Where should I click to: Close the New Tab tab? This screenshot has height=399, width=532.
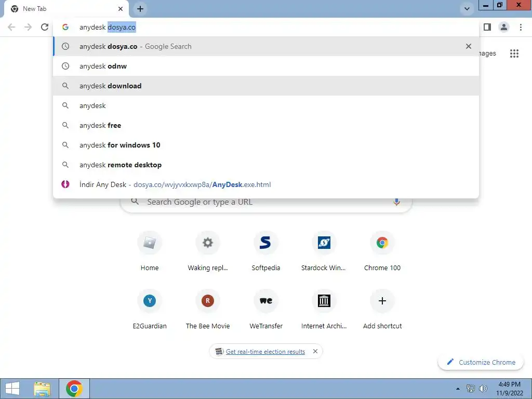coord(121,9)
